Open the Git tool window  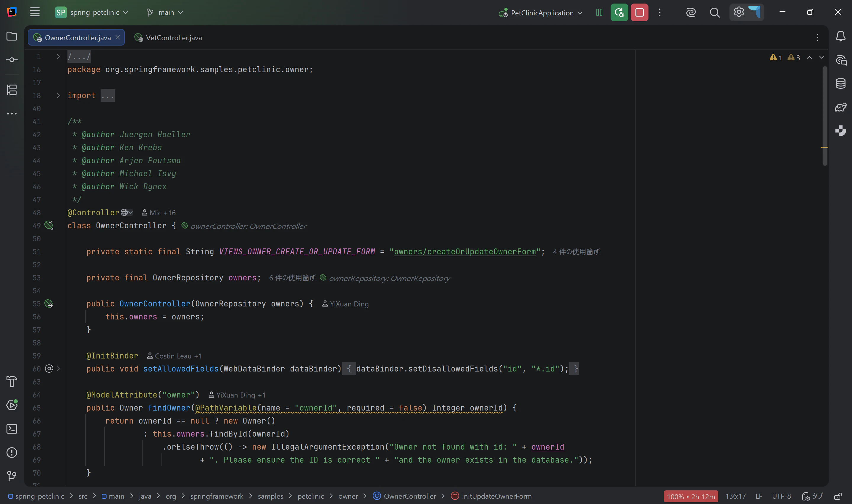[x=12, y=476]
